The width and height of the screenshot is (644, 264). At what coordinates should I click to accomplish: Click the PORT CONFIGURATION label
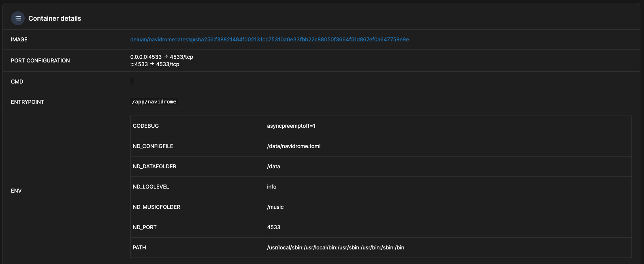tap(41, 60)
